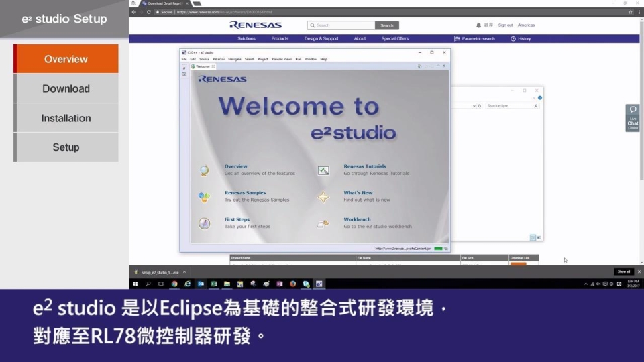Open Special Offers on Renesas site
The image size is (644, 362).
(394, 39)
